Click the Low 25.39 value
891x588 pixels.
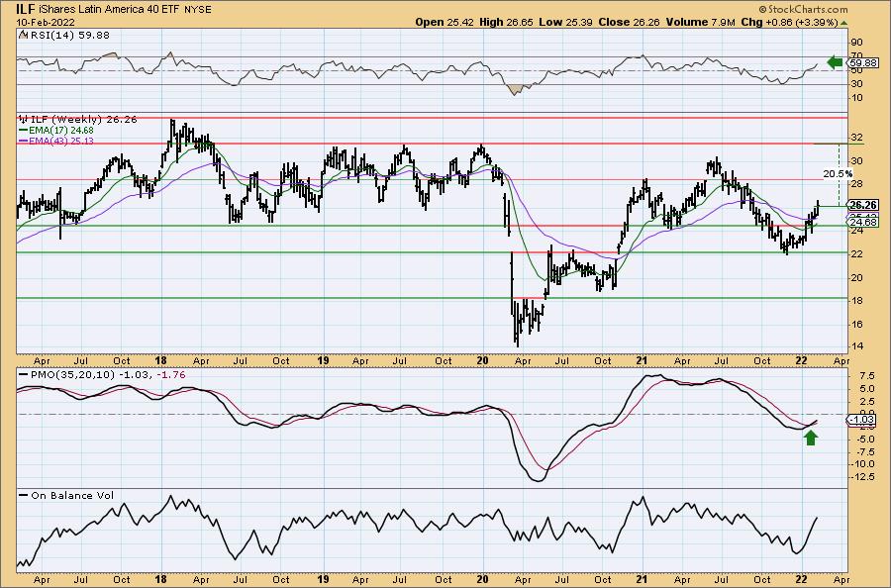(x=566, y=22)
